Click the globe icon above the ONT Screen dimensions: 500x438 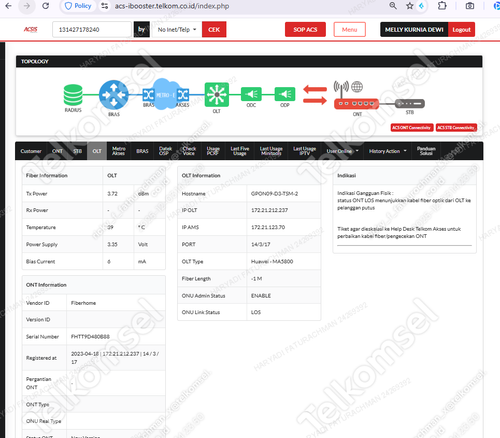(357, 87)
